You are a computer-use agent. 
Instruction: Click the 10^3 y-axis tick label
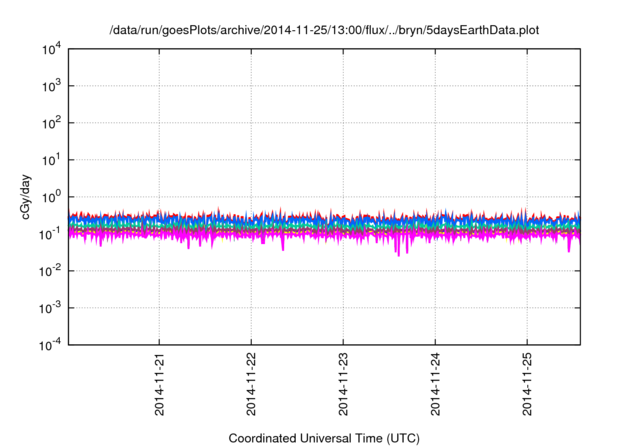point(51,86)
